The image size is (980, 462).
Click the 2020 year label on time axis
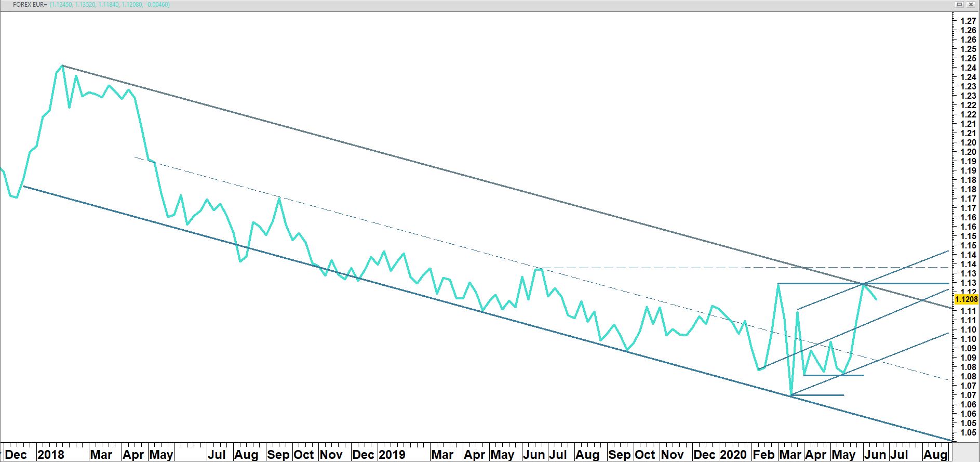(x=733, y=454)
